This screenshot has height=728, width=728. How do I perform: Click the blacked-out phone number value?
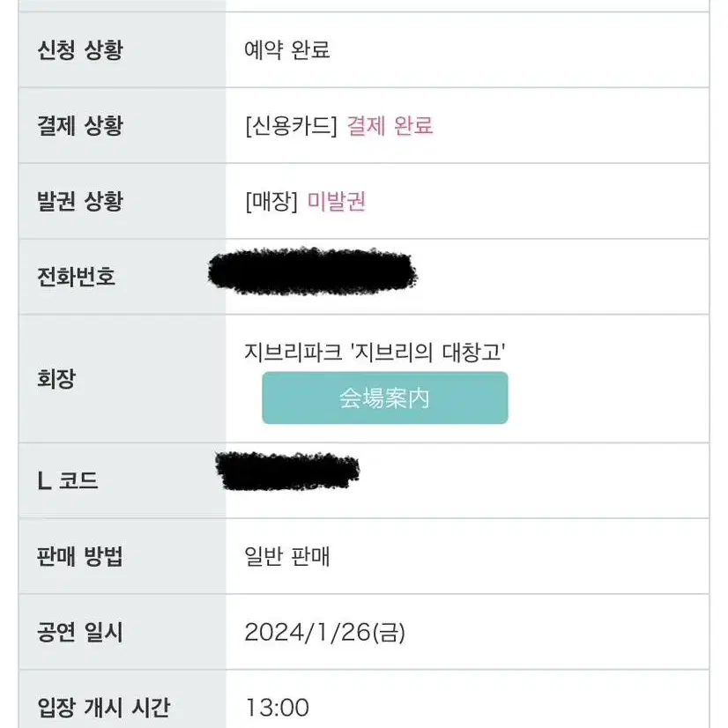point(313,271)
